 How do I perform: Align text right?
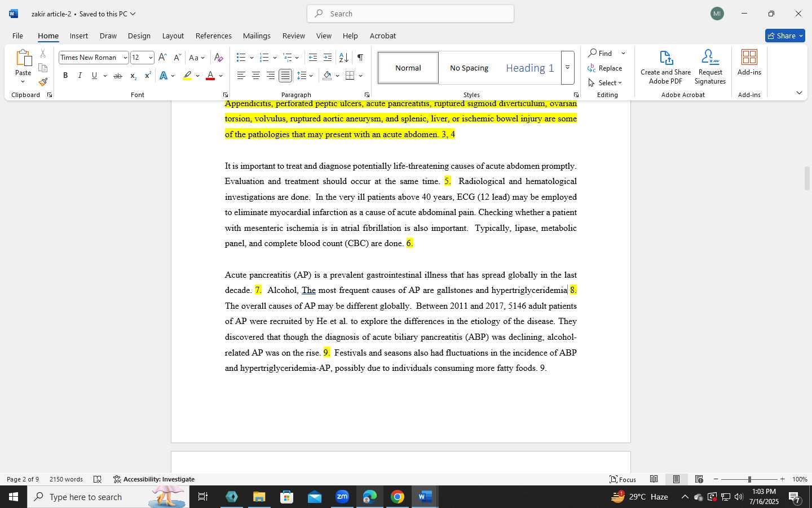pyautogui.click(x=271, y=76)
